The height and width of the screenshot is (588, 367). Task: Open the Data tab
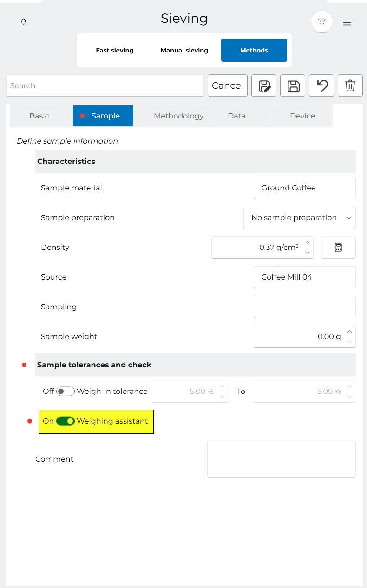tap(236, 116)
